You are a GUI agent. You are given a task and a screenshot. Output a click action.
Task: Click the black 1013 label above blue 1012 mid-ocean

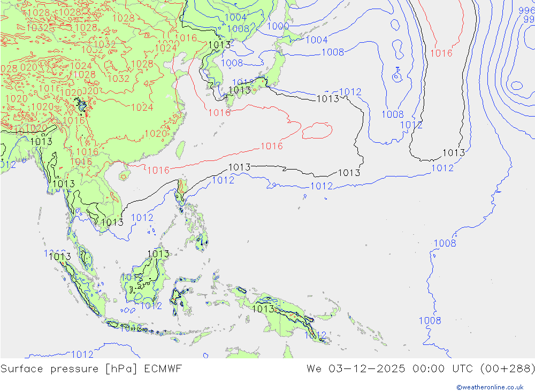349,173
